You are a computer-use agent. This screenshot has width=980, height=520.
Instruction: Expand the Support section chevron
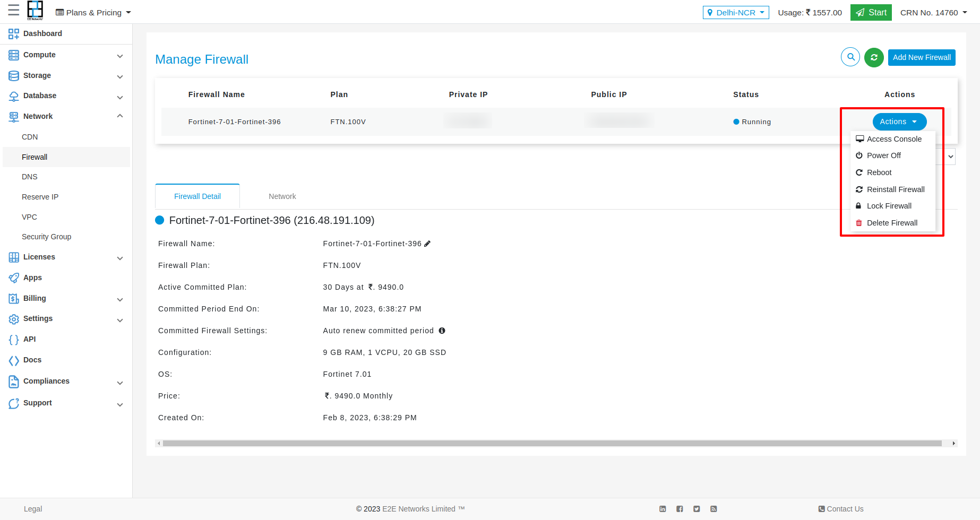click(x=120, y=404)
